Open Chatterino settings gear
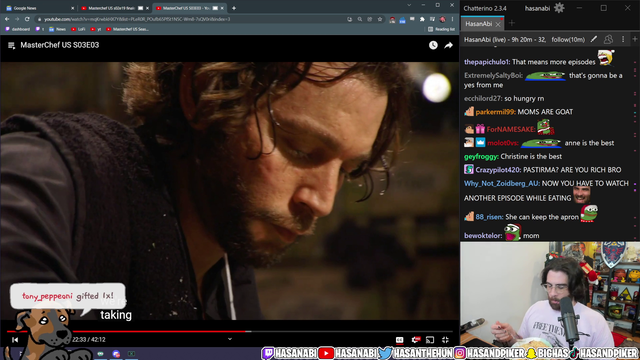This screenshot has width=640, height=360. (559, 8)
